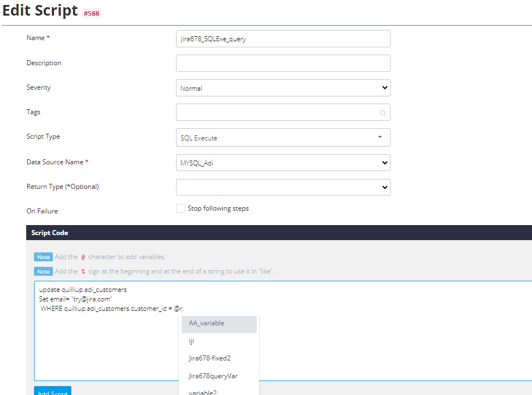Focus the empty Description field
The height and width of the screenshot is (395, 532).
[283, 63]
